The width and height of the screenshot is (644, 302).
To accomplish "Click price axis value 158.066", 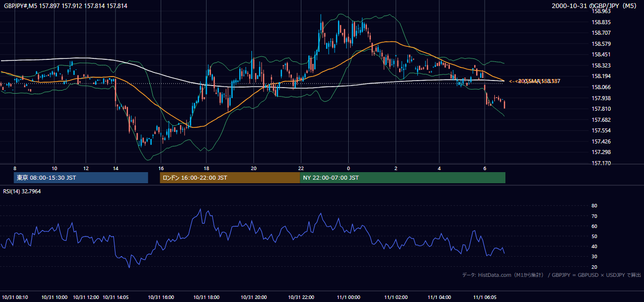I will 601,87.
